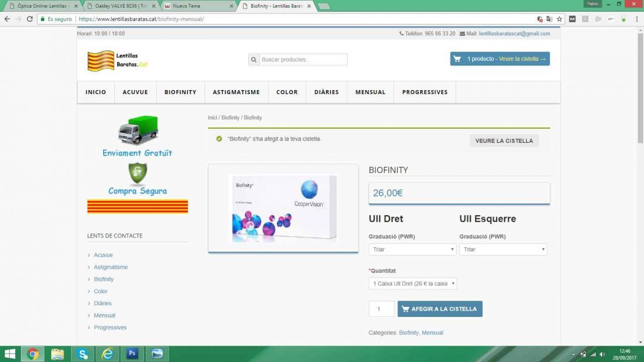Click Color in sidebar list
The height and width of the screenshot is (362, 644).
[x=101, y=291]
